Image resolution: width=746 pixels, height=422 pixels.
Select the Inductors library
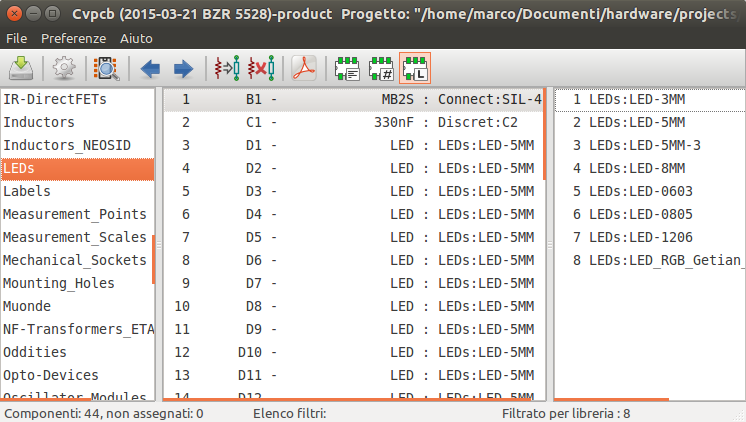78,122
